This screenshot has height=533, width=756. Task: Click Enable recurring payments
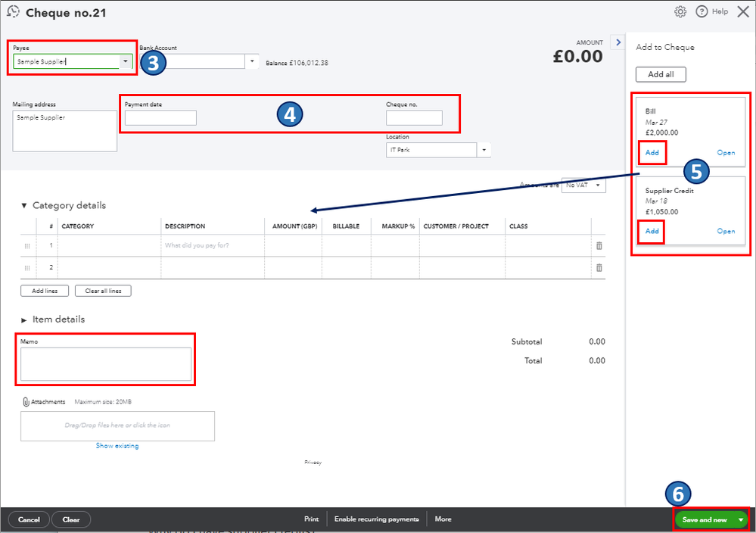(x=377, y=519)
